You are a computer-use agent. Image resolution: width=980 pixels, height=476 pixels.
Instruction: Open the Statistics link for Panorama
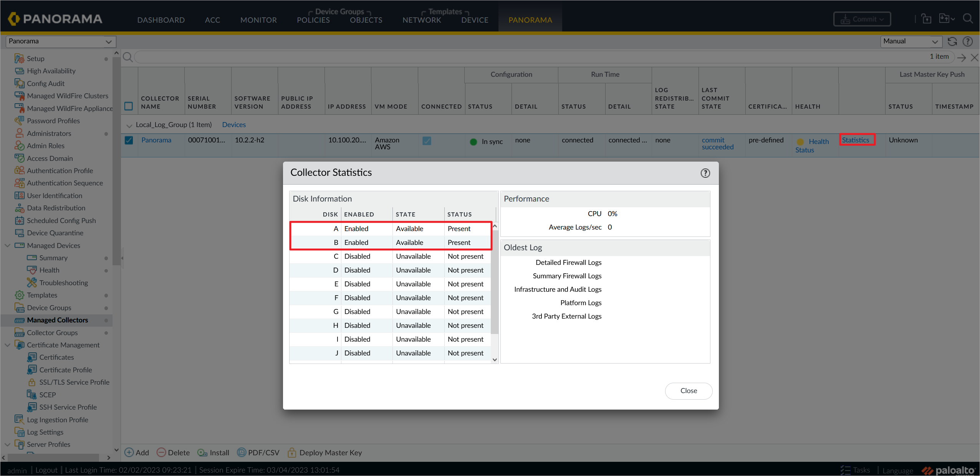pos(855,140)
